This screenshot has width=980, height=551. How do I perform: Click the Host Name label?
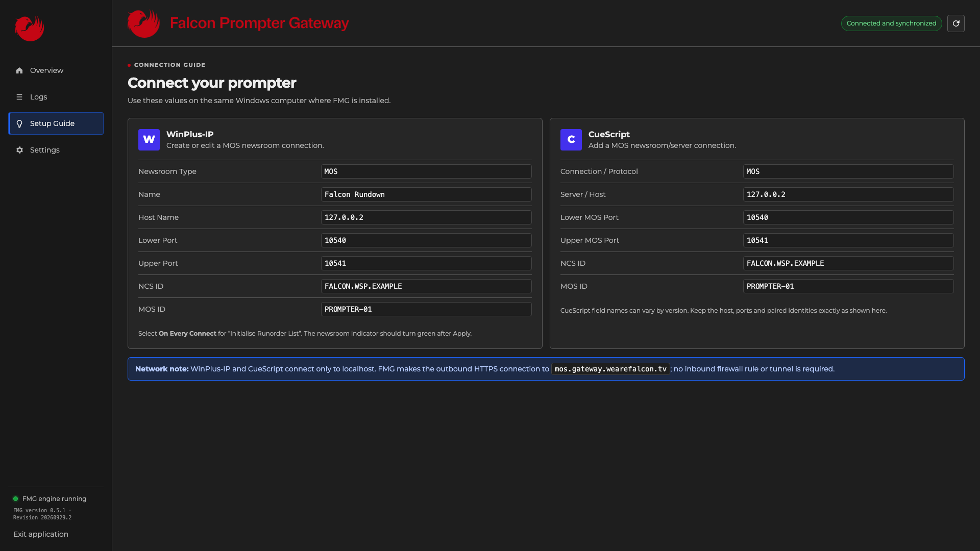(x=158, y=217)
